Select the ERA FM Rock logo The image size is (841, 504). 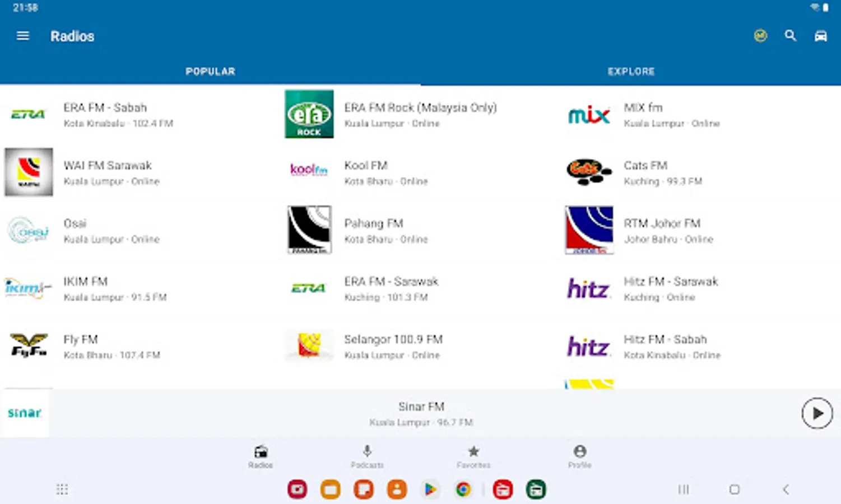click(x=309, y=114)
